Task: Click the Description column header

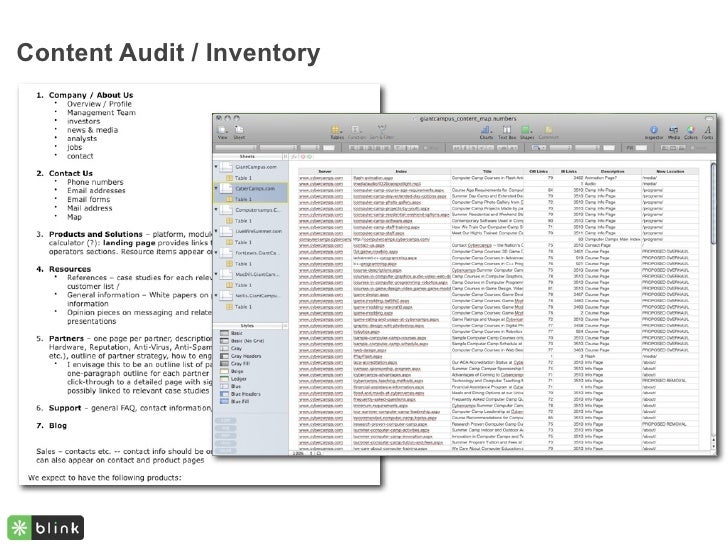Action: [x=612, y=171]
